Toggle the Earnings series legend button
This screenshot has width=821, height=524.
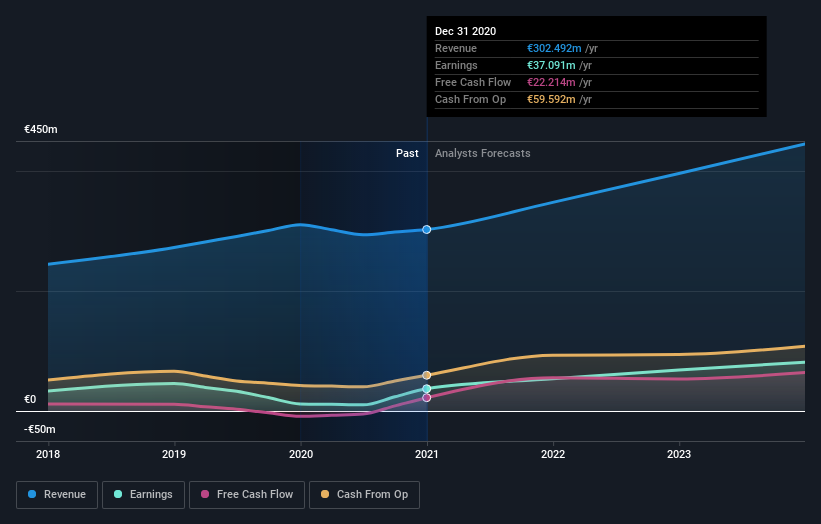coord(143,495)
